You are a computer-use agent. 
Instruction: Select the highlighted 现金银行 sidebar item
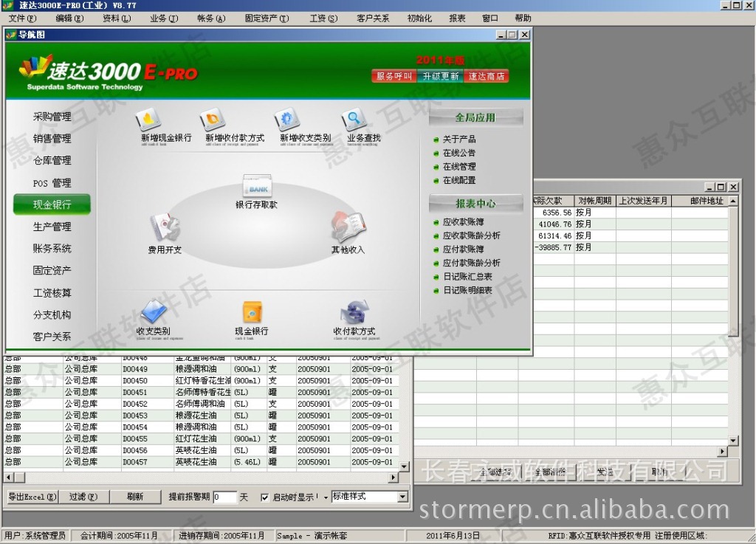(x=52, y=204)
